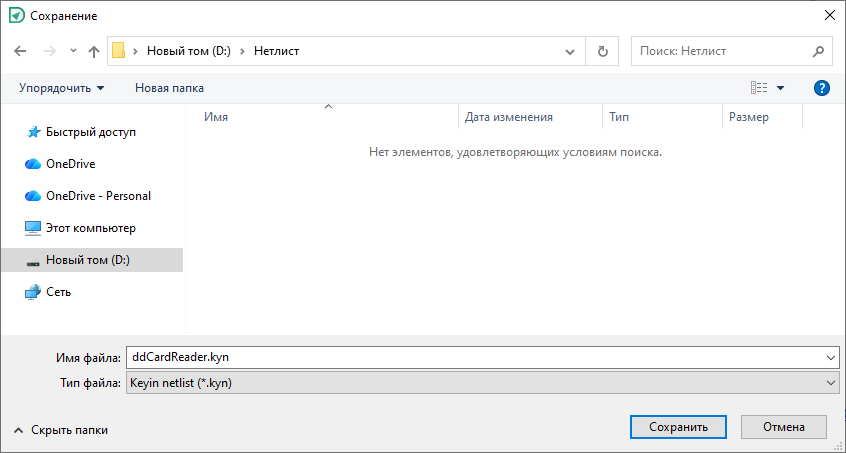Expand the address bar history dropdown
The image size is (846, 453).
[570, 51]
